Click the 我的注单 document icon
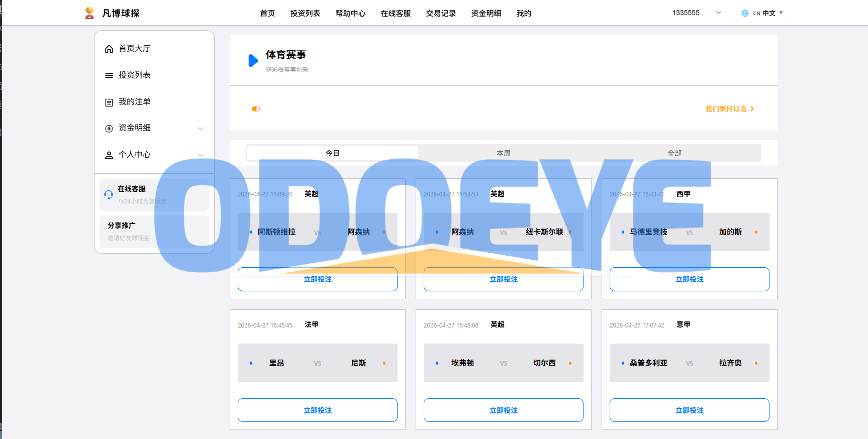 109,102
